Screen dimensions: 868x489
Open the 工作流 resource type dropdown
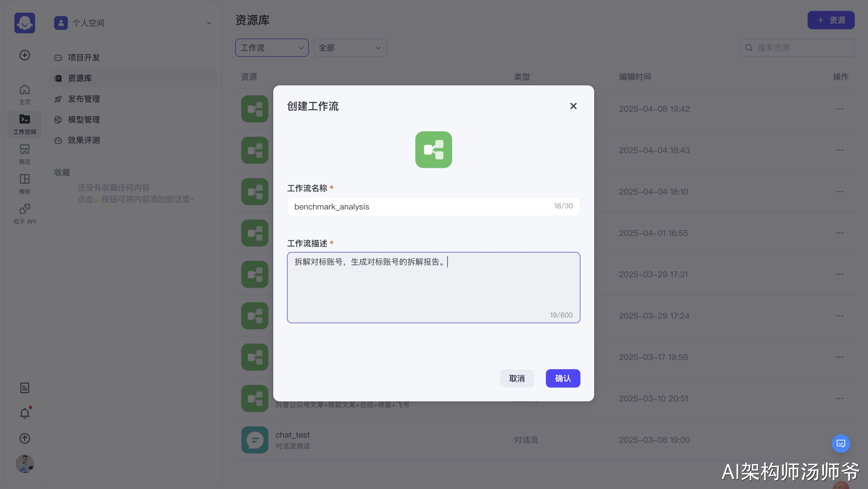272,48
